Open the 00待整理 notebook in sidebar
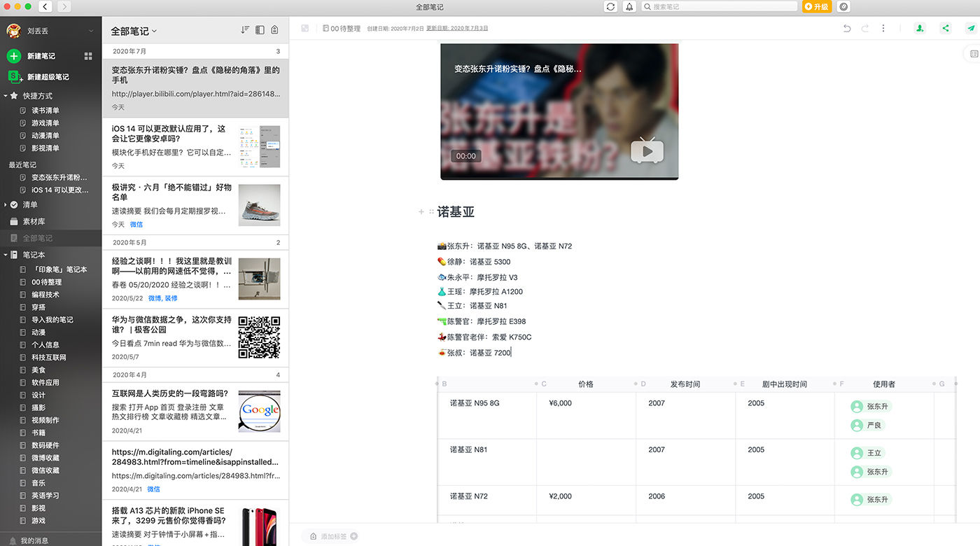The width and height of the screenshot is (980, 546). coord(46,282)
